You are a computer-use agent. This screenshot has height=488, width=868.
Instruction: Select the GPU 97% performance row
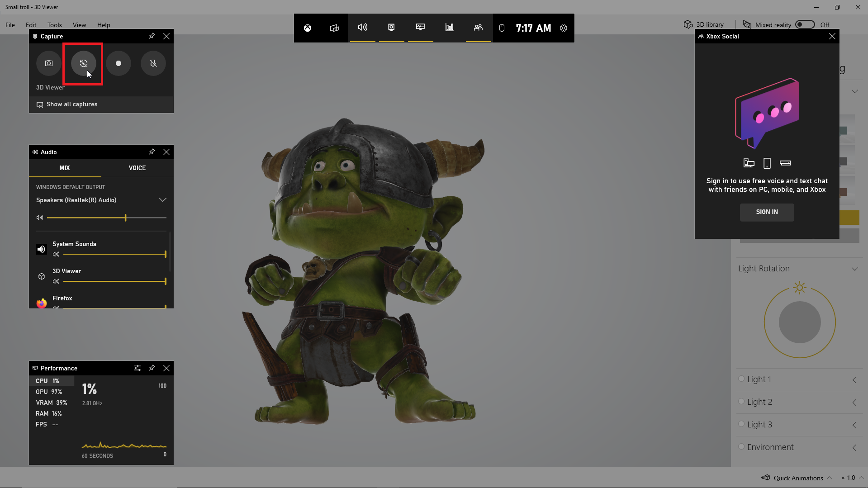pyautogui.click(x=52, y=392)
